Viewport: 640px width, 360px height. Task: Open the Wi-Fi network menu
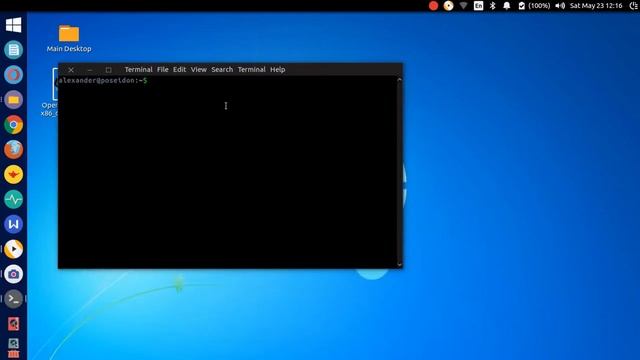[x=463, y=5]
